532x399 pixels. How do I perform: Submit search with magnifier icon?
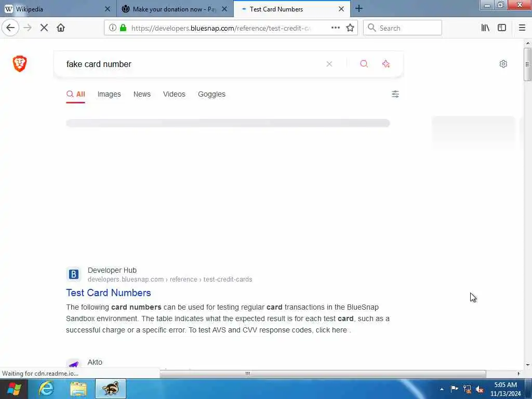pos(364,64)
